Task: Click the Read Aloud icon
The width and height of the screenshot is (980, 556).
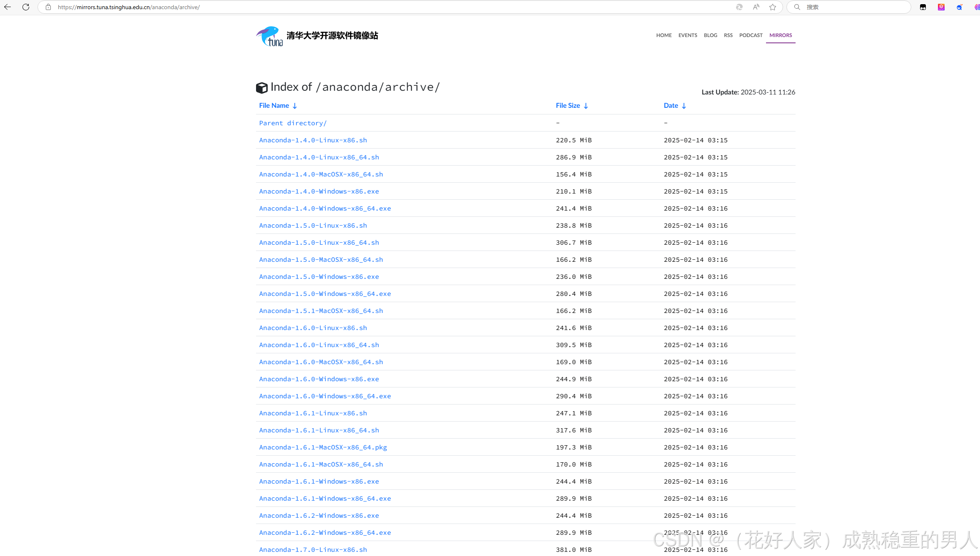Action: (x=756, y=7)
